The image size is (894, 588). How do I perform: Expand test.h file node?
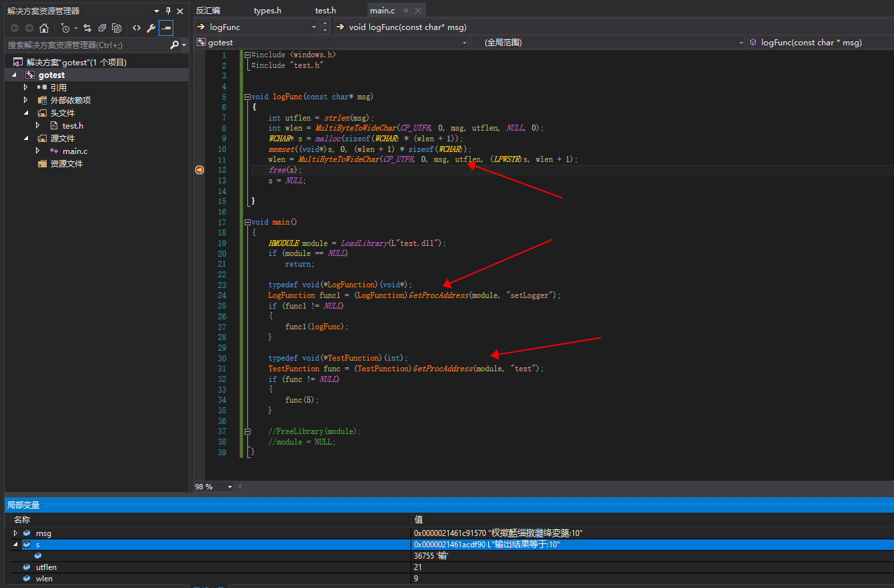pyautogui.click(x=38, y=125)
